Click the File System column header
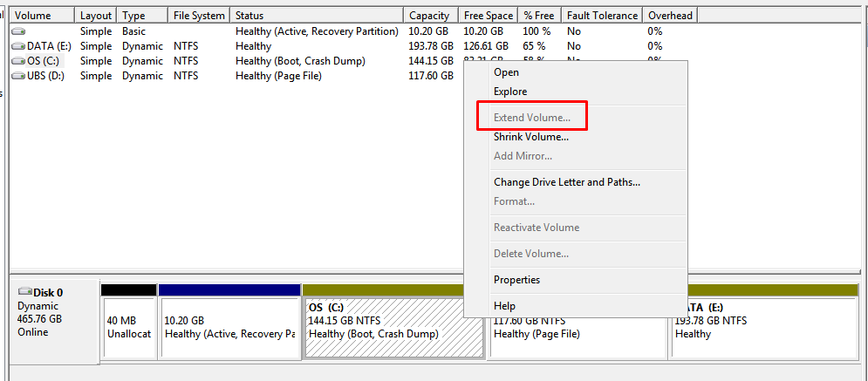868x381 pixels. click(199, 16)
